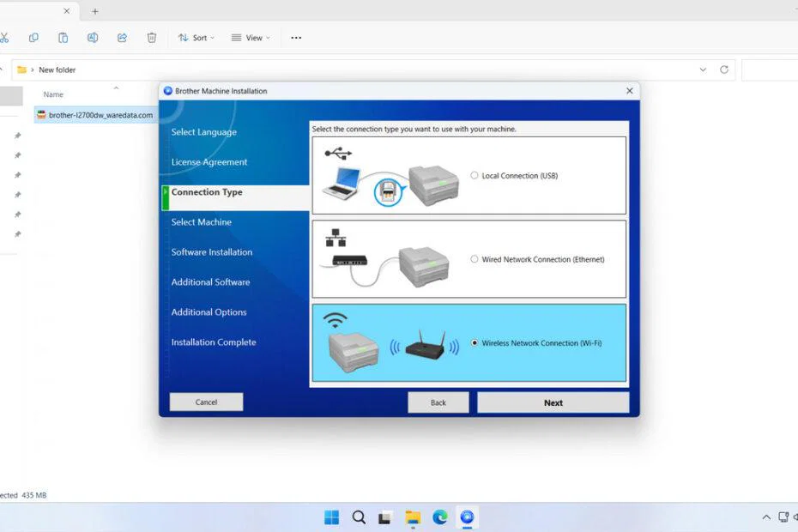The height and width of the screenshot is (532, 798).
Task: Click the Rename icon in toolbar
Action: [92, 38]
